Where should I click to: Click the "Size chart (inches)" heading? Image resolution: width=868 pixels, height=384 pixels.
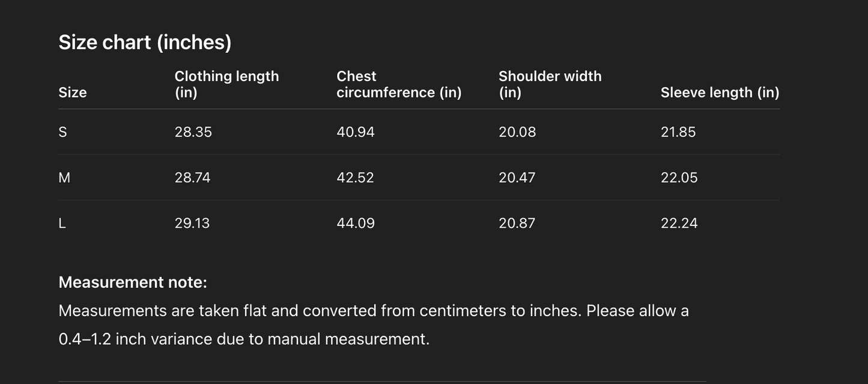[x=145, y=42]
